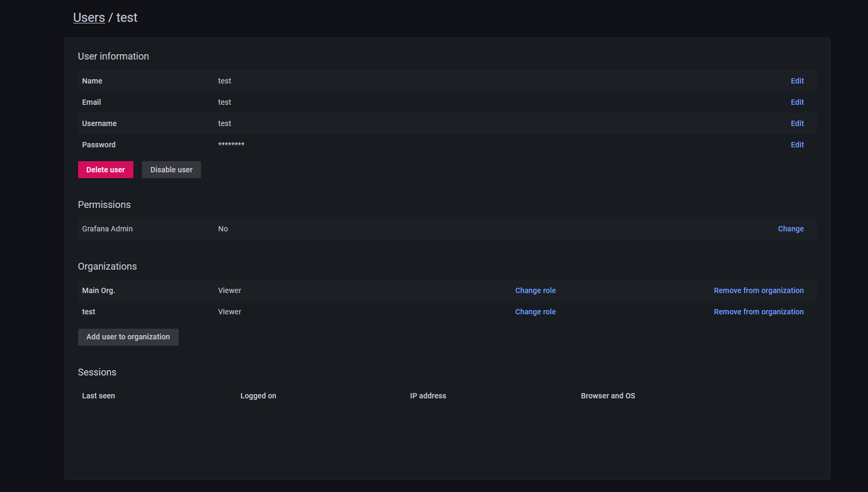Change role for the test organization
Screen dimensions: 868x492
[535, 312]
